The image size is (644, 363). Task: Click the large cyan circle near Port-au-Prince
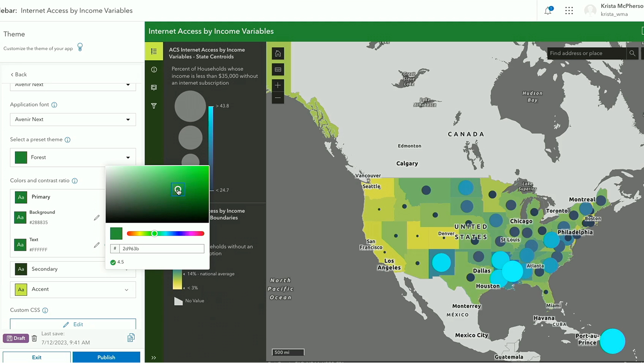[613, 341]
